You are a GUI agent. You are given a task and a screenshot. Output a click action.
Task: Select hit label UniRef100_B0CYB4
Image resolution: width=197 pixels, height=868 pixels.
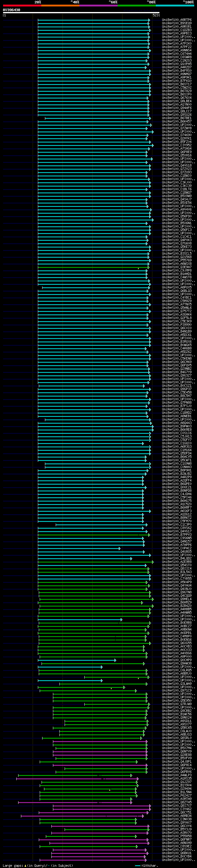pyautogui.click(x=177, y=856)
